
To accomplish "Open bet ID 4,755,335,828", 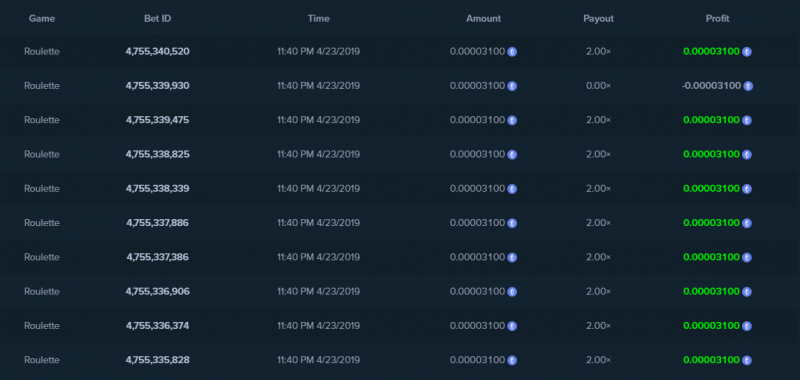I will [158, 360].
